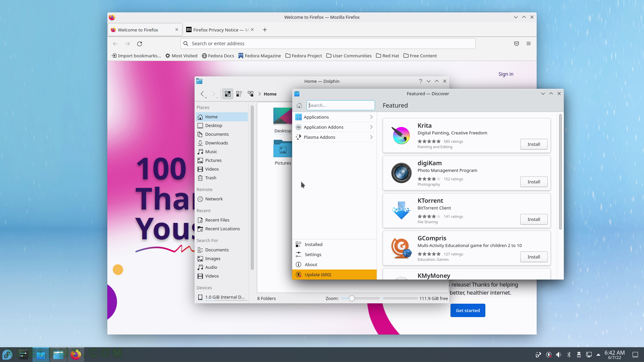Show hidden system tray icons

[x=598, y=355]
